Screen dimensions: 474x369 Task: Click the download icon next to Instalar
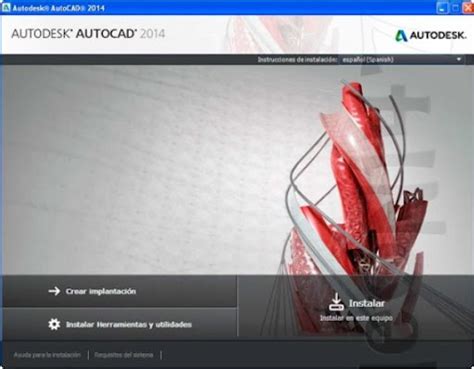click(x=336, y=302)
